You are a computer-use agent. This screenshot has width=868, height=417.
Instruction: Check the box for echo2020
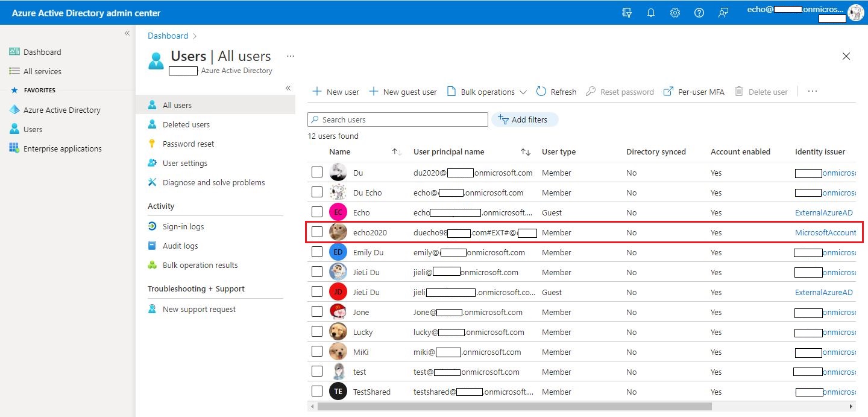pyautogui.click(x=317, y=232)
